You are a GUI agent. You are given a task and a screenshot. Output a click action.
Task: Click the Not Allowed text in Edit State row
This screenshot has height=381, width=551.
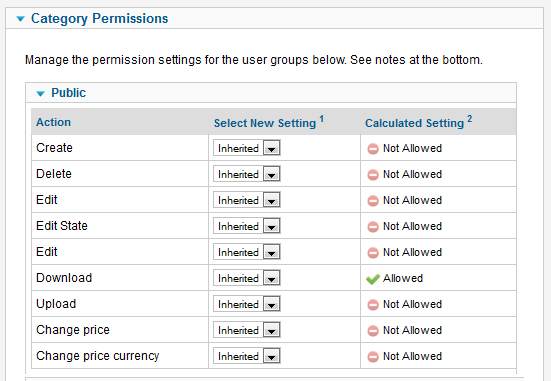point(412,226)
